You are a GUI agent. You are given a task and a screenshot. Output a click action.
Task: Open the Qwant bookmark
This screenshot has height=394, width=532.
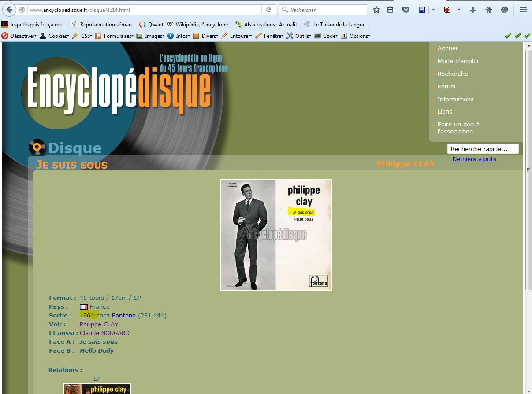tap(151, 25)
